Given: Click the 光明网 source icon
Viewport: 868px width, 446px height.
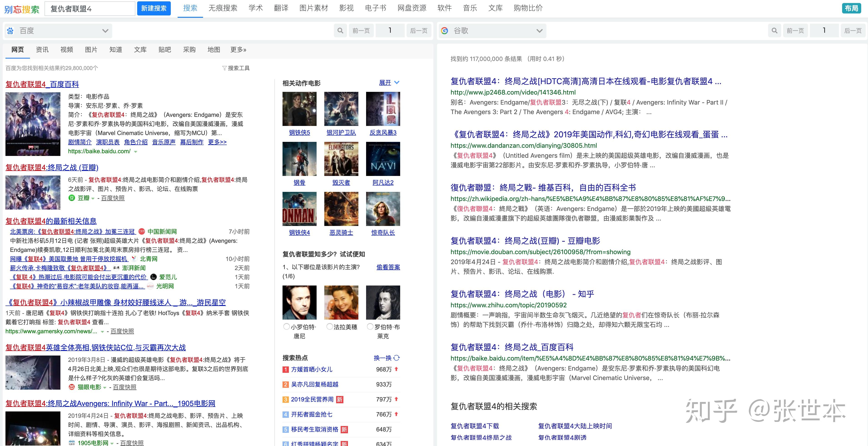Looking at the screenshot, I should pos(150,286).
